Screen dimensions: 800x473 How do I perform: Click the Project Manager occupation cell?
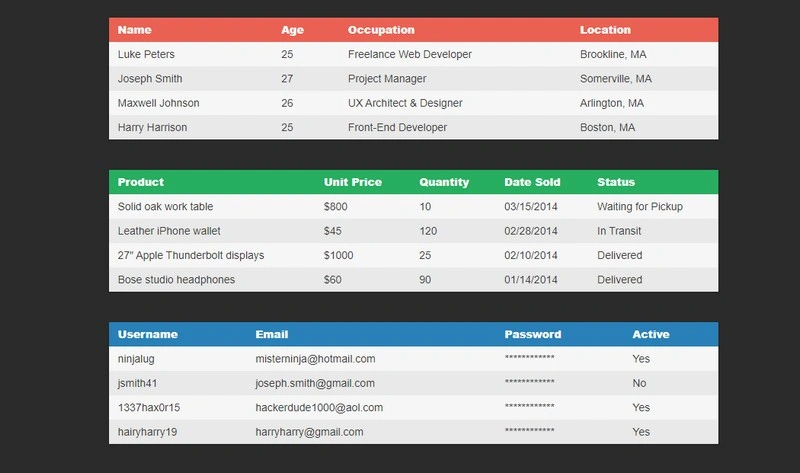point(387,79)
